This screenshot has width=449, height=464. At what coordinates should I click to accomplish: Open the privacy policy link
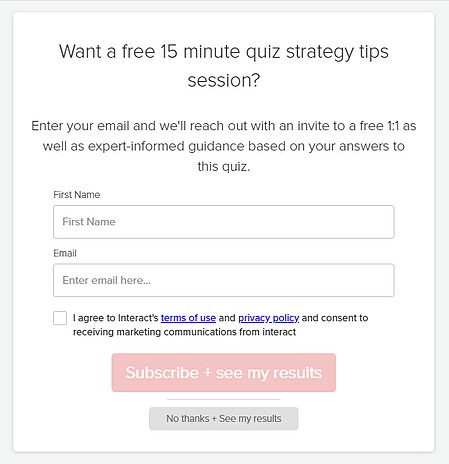tap(269, 318)
